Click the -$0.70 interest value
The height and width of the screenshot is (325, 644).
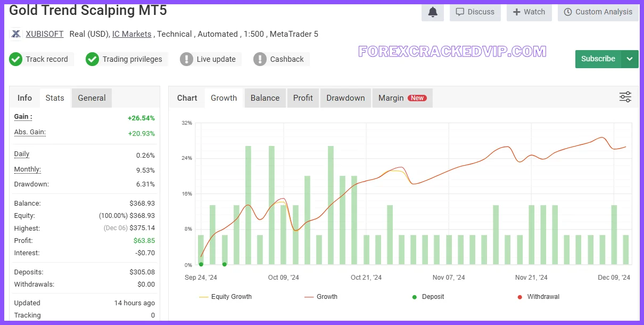[145, 253]
